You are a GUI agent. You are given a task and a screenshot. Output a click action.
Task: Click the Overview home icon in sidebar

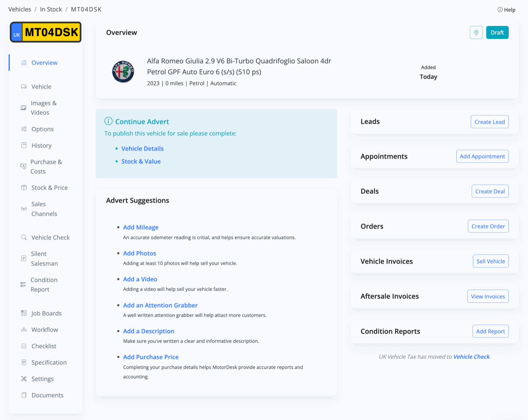click(x=24, y=63)
